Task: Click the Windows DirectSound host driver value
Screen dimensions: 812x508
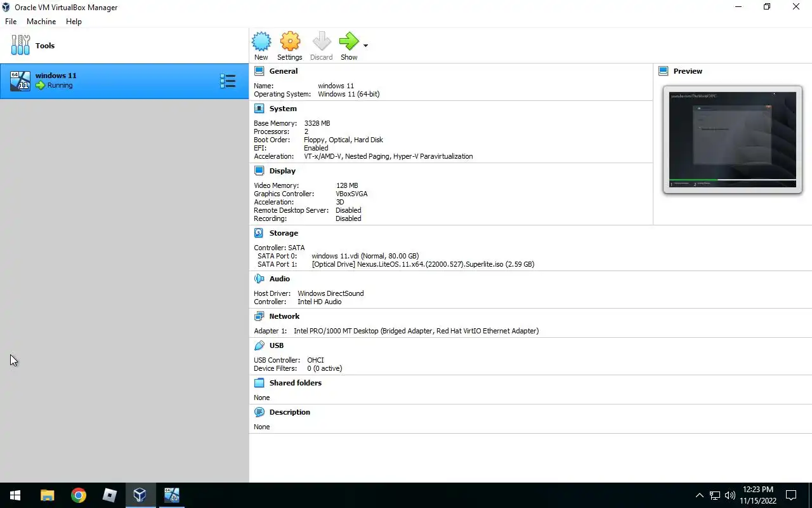Action: point(331,293)
